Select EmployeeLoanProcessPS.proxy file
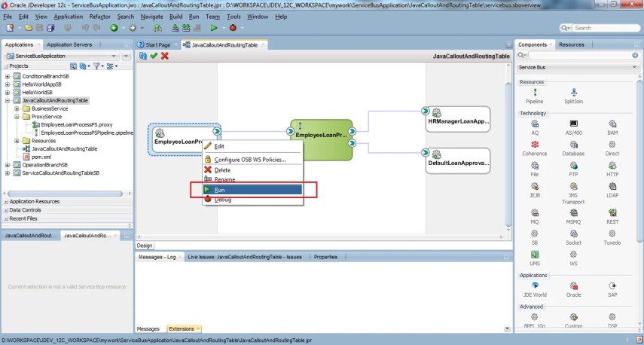644x345 pixels. coord(76,125)
